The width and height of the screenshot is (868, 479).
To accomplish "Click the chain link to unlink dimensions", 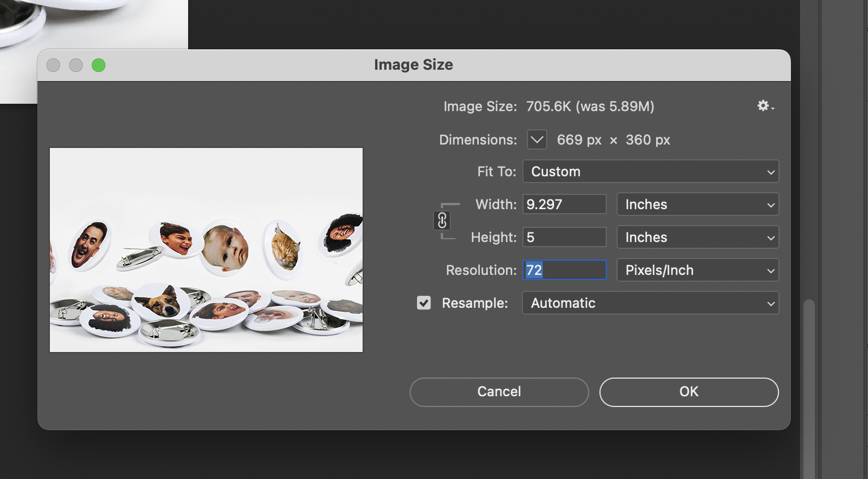I will point(442,221).
